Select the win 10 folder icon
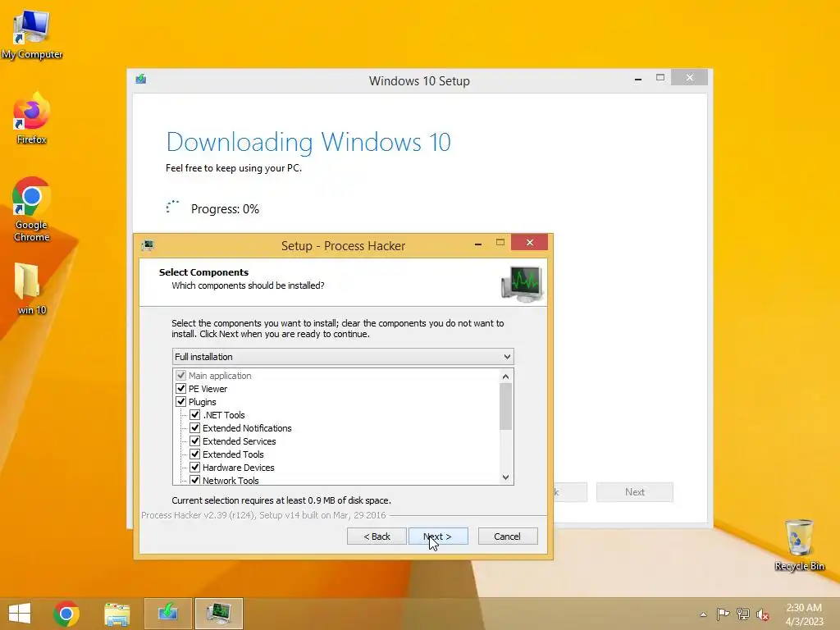The image size is (840, 630). [32, 289]
